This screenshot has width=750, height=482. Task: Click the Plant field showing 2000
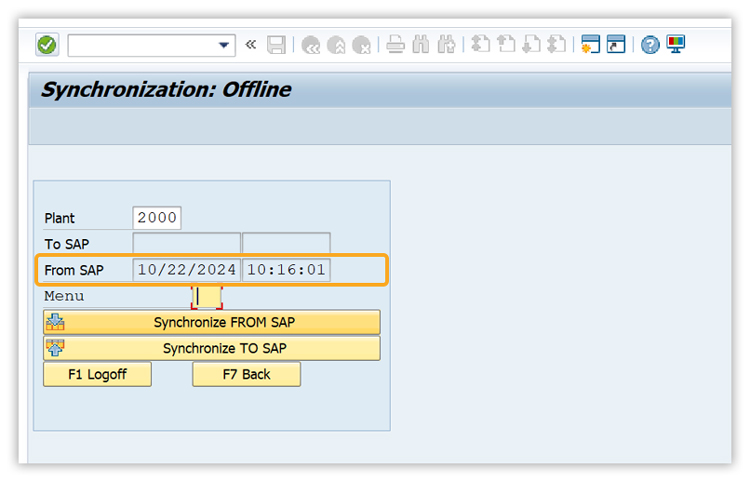157,218
